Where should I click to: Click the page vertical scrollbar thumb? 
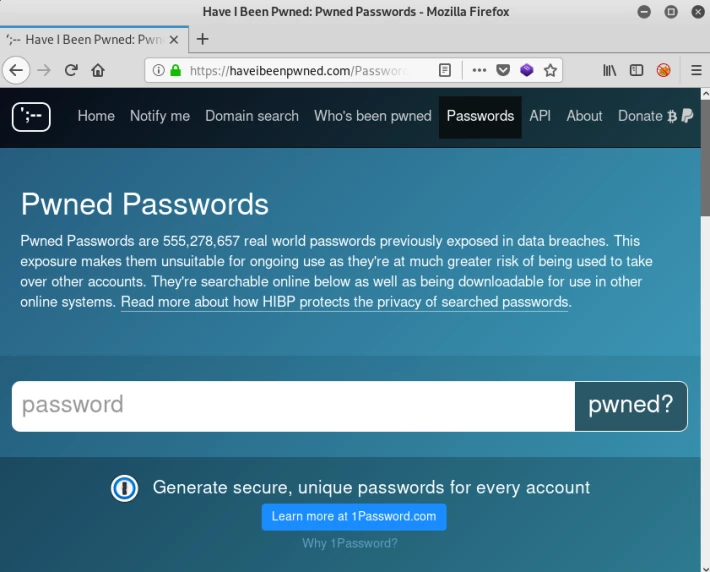[705, 159]
